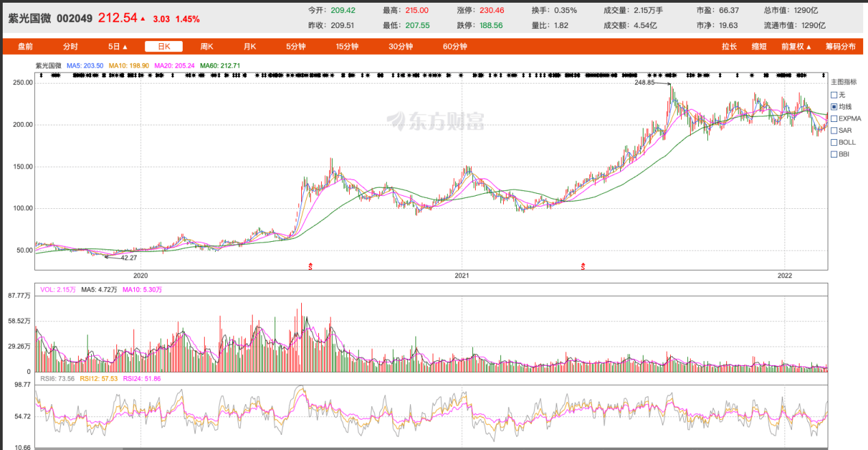Viewport: 868px width, 450px height.
Task: Click the RSI12: 57.53 indicator label
Action: [99, 378]
